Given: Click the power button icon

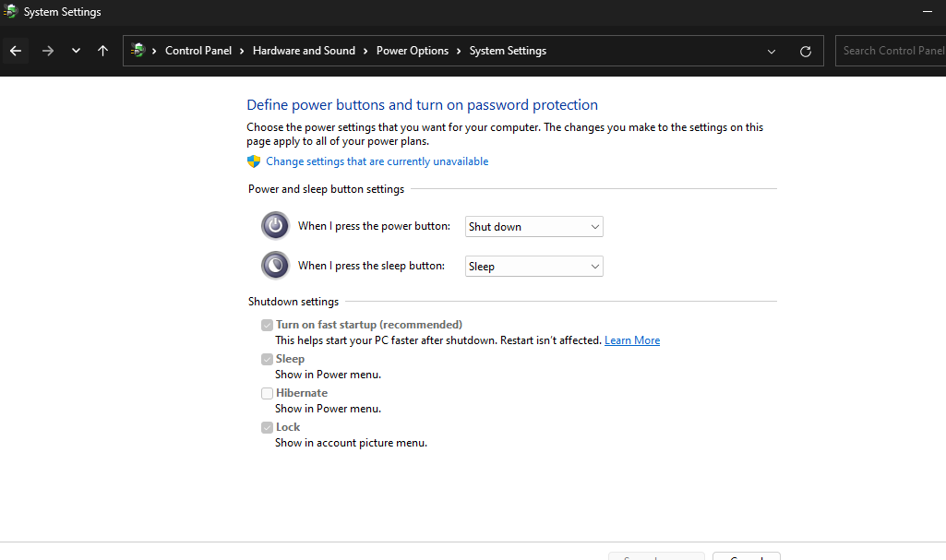Looking at the screenshot, I should [x=275, y=226].
